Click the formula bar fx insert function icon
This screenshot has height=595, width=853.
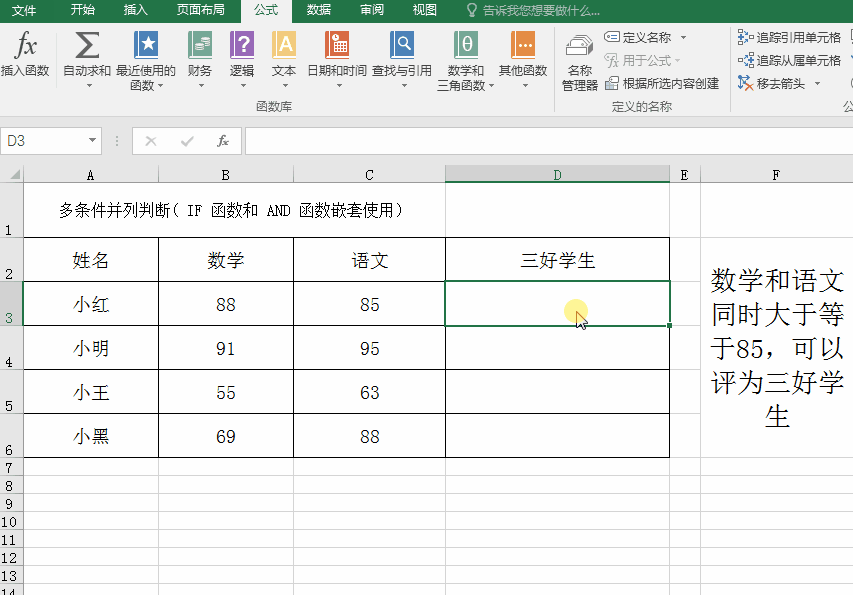pyautogui.click(x=222, y=141)
